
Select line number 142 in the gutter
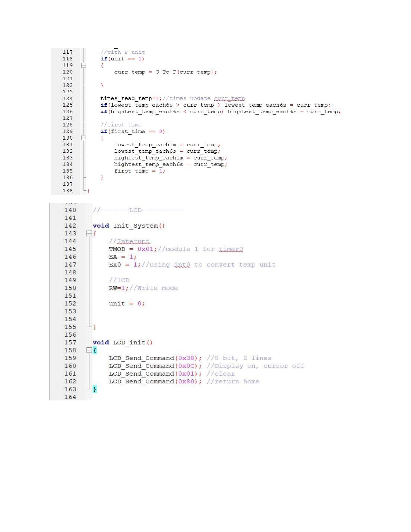point(70,226)
